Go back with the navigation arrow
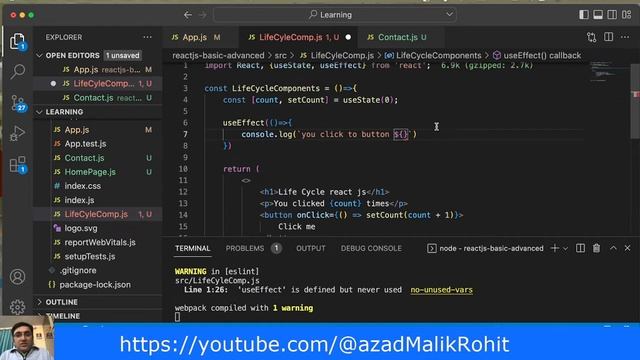Screen dimensions: 640x360 (188, 15)
